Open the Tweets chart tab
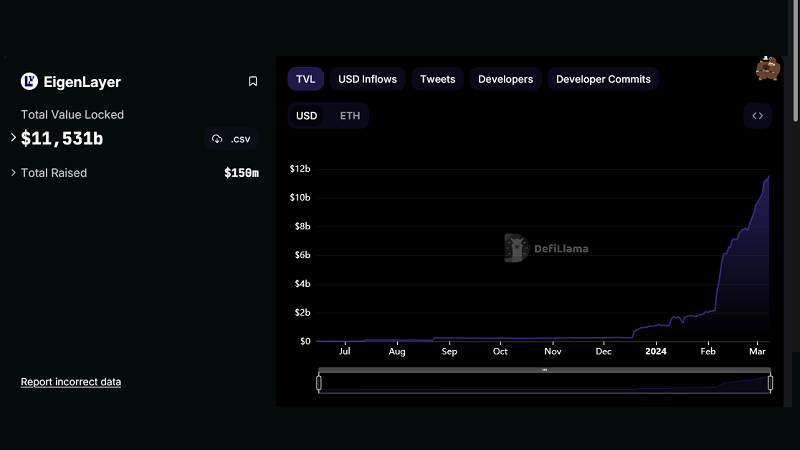The width and height of the screenshot is (800, 450). (437, 79)
